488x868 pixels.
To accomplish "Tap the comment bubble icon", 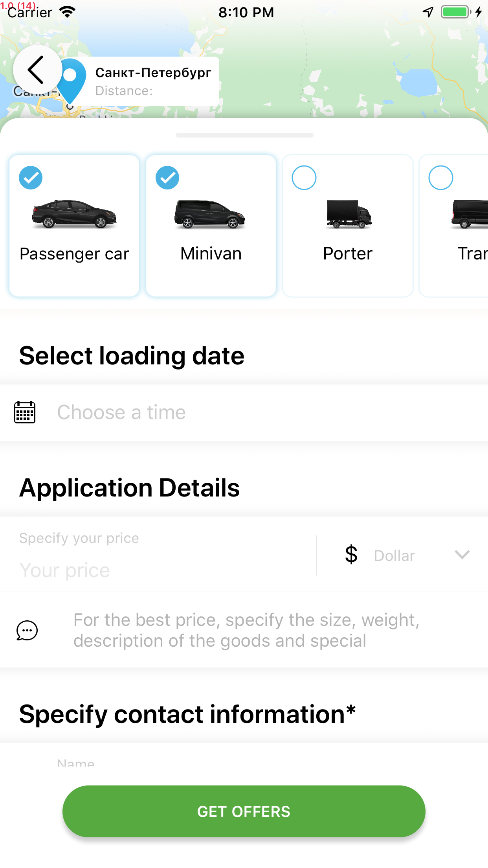I will (x=27, y=630).
